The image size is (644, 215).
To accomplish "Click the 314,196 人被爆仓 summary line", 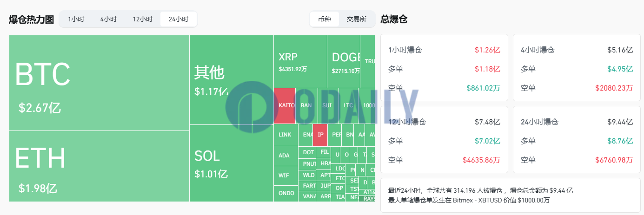I will 480,190.
